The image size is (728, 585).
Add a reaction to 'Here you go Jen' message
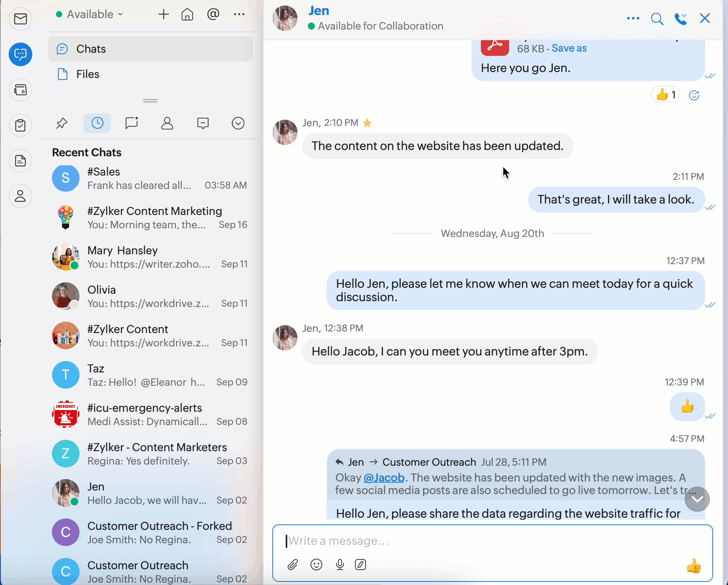tap(694, 95)
